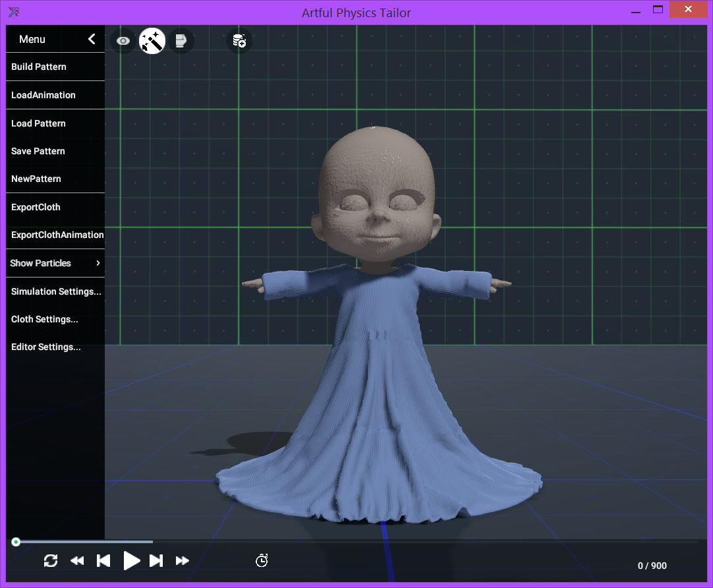Click the 0 / 900 frame counter
Viewport: 713px width, 588px height.
(652, 566)
